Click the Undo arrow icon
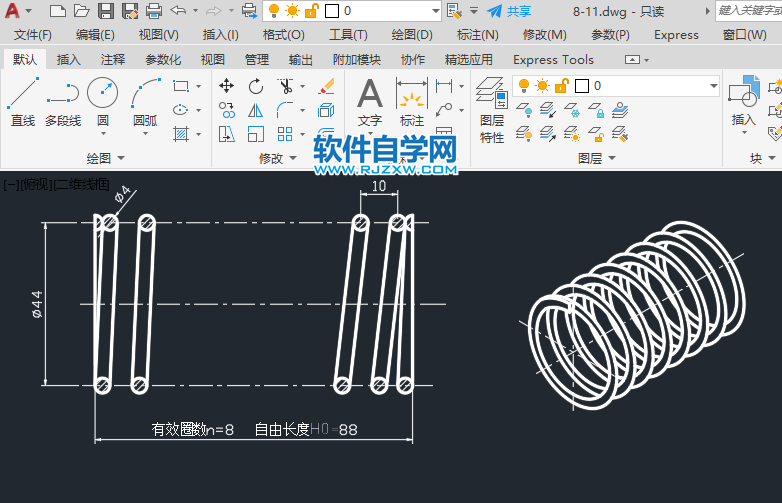Screen dimensions: 782x503 [178, 10]
